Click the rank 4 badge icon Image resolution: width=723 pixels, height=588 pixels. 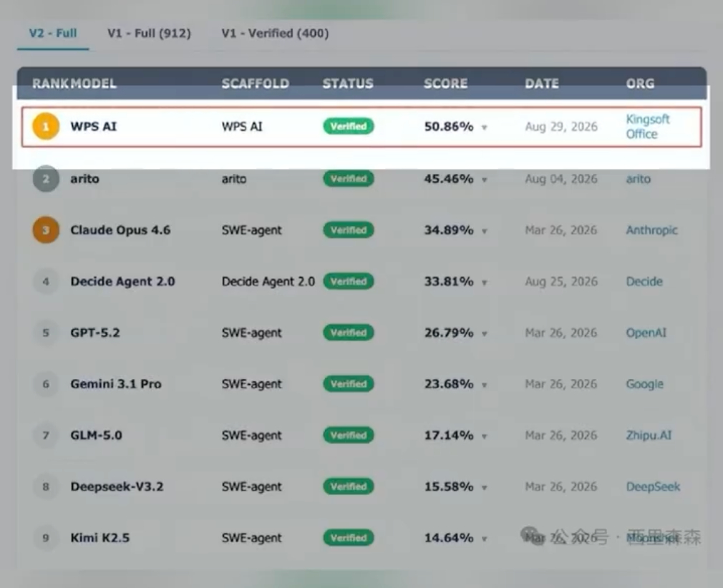pyautogui.click(x=46, y=281)
